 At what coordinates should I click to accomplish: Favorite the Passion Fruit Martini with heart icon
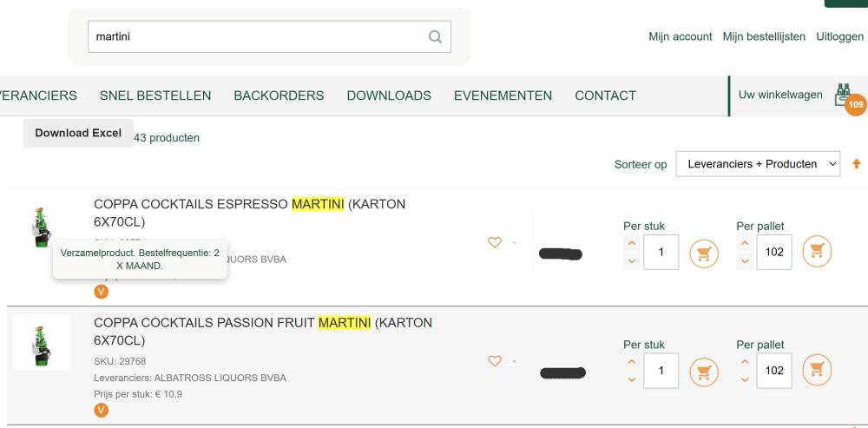[x=495, y=361]
